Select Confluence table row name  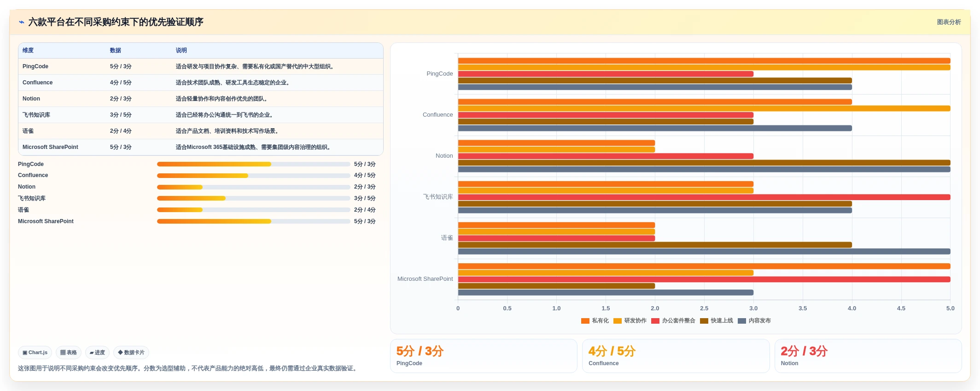(x=38, y=83)
